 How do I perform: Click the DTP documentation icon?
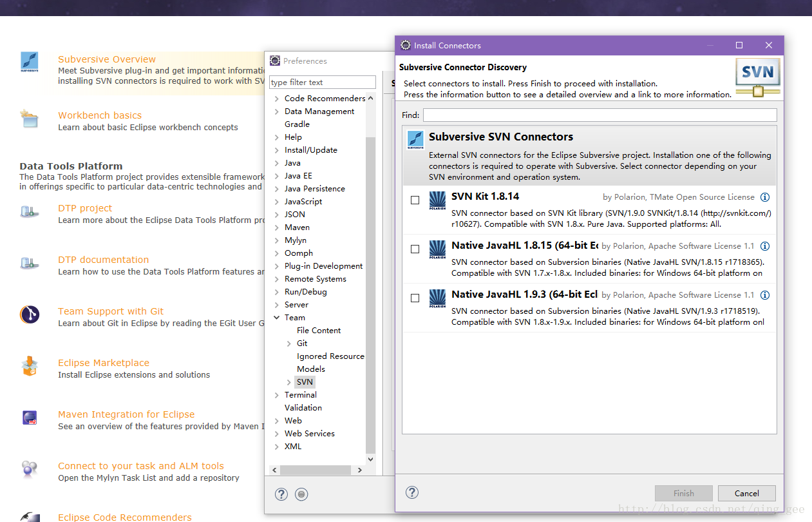coord(29,262)
